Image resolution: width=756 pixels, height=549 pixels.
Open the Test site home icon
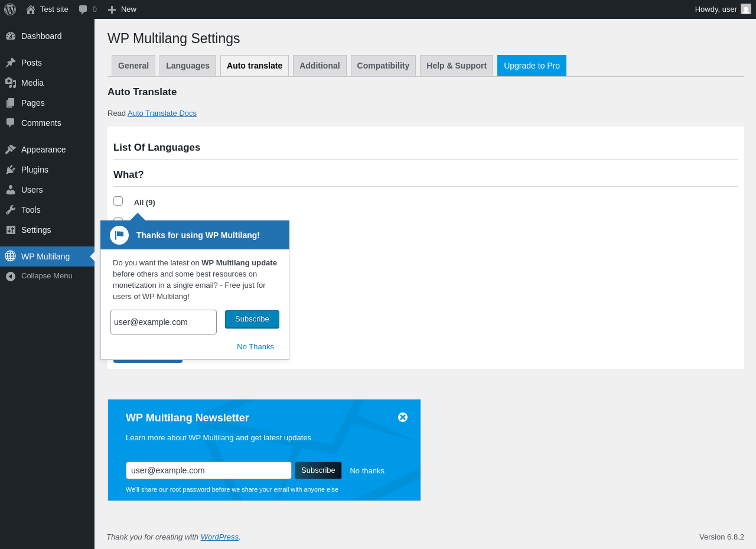pos(31,9)
